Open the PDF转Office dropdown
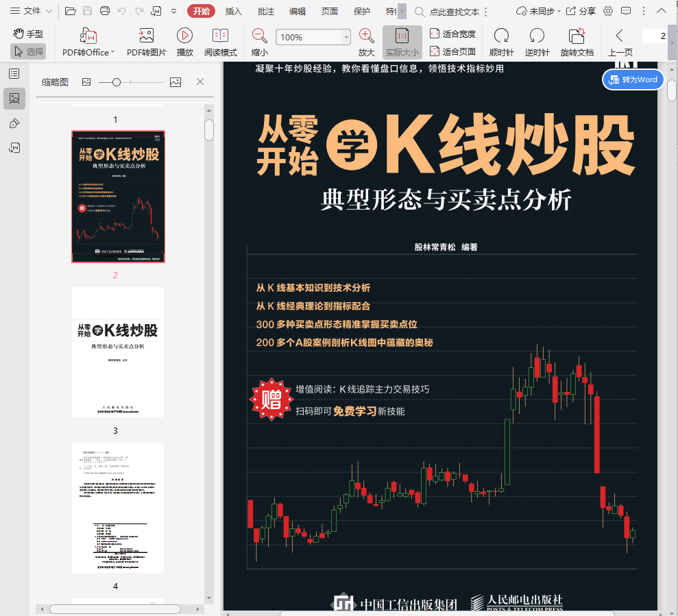 tap(88, 42)
